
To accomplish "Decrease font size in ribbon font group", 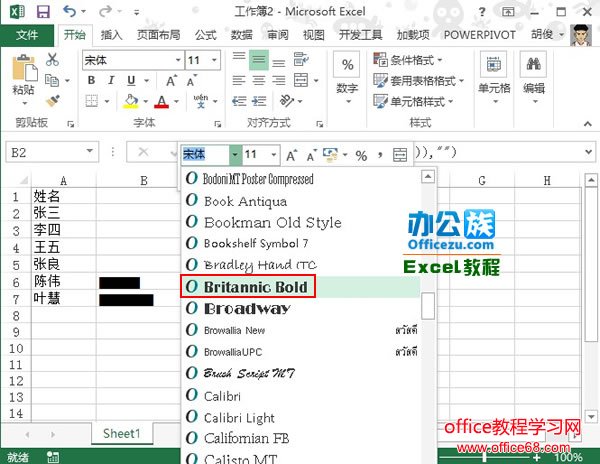I will click(x=191, y=81).
